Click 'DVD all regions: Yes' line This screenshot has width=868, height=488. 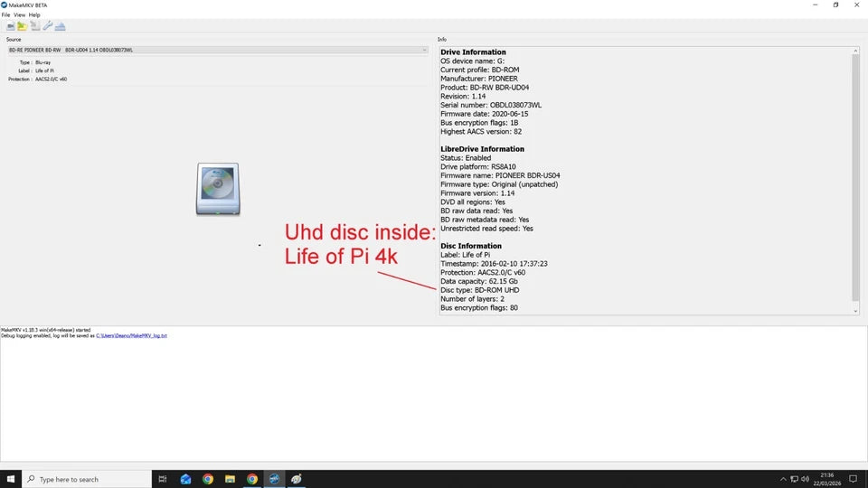(x=472, y=202)
